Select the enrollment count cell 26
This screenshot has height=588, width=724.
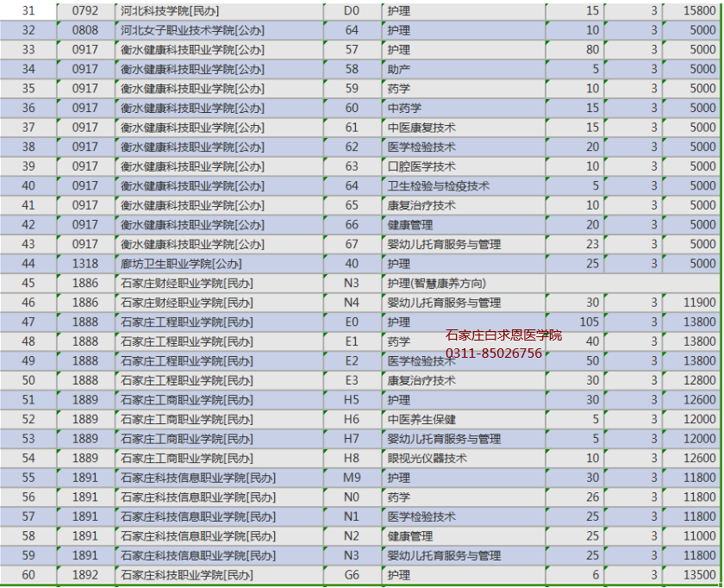click(574, 497)
